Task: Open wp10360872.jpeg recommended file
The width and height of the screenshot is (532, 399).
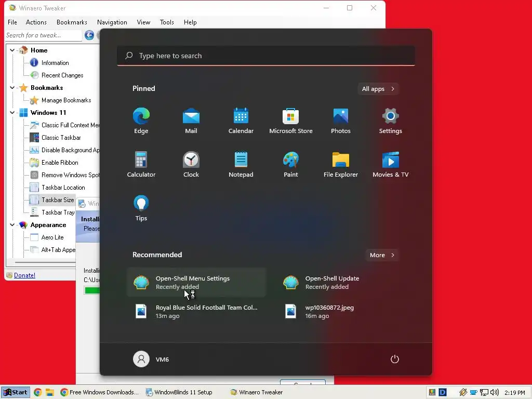Action: coord(346,312)
